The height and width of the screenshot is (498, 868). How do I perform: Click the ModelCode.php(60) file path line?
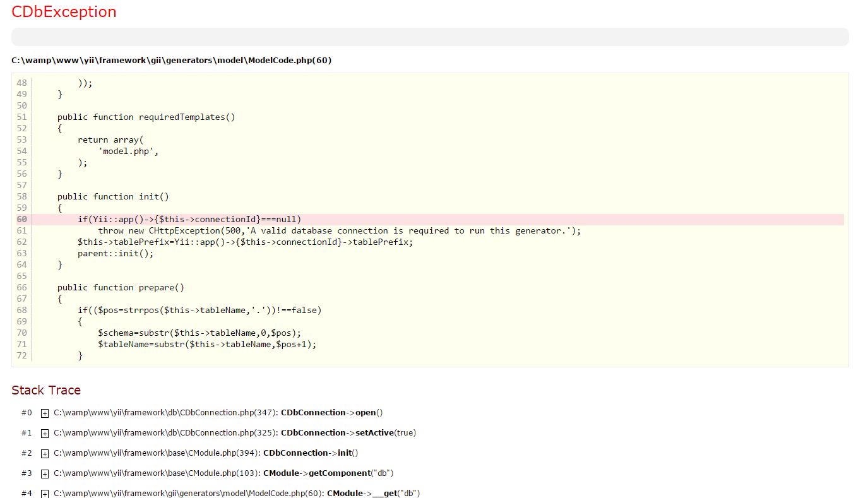click(x=172, y=61)
